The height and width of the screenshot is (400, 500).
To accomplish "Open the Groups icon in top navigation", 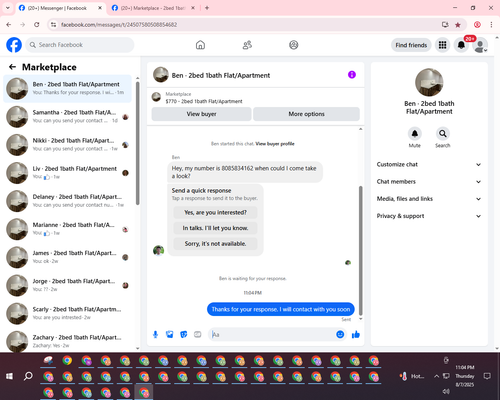I will [294, 45].
